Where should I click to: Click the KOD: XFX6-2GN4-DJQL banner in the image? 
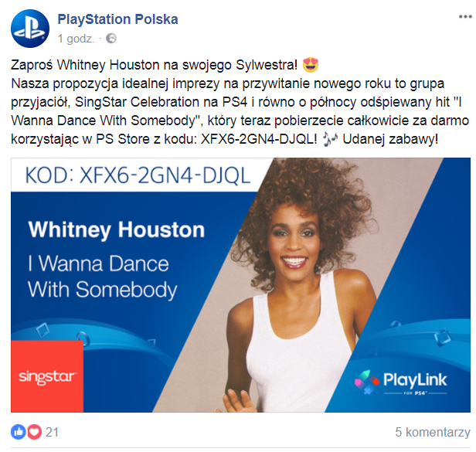(x=138, y=175)
